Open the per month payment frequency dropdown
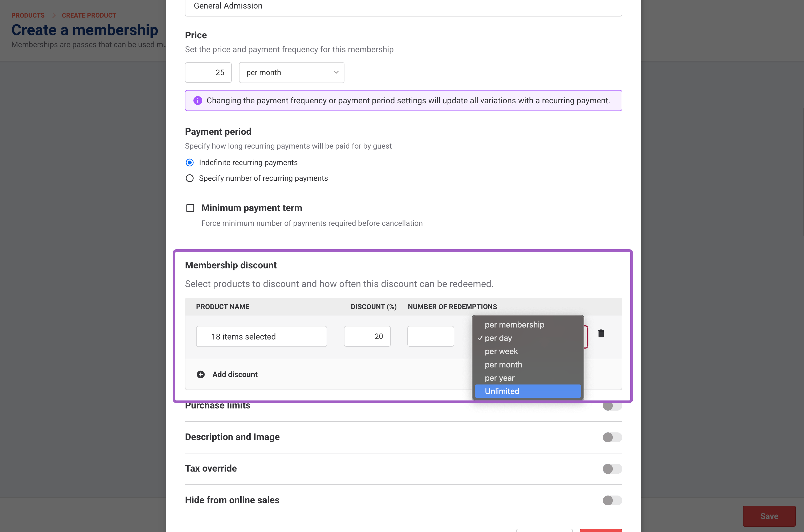Screen dimensions: 804x532 pos(291,73)
